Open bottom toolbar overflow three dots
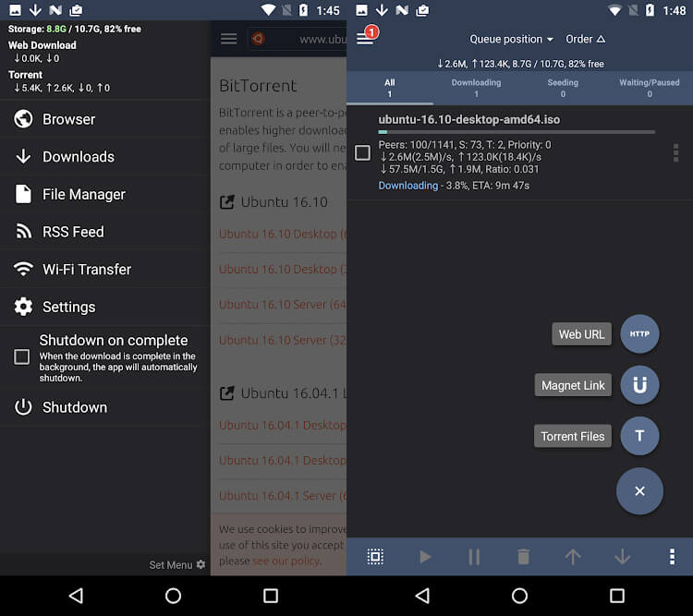The height and width of the screenshot is (616, 693). coord(673,557)
